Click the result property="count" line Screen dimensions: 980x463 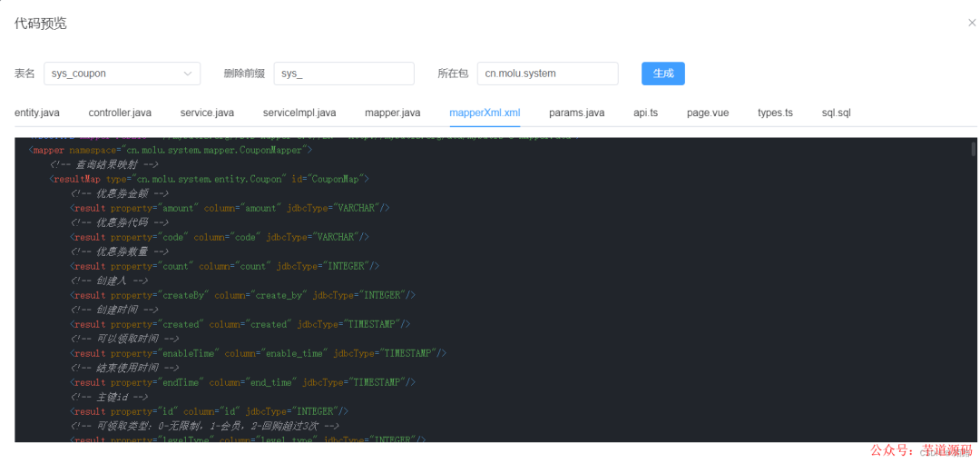pos(225,266)
